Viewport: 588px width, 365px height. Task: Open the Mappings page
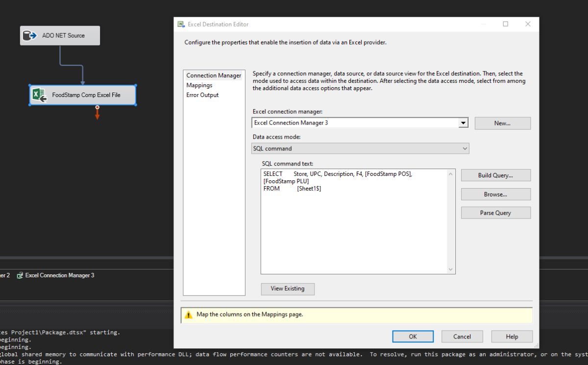(x=199, y=85)
